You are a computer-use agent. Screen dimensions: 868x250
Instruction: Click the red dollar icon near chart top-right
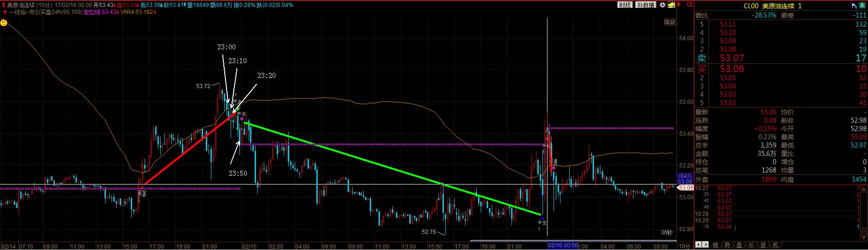[x=680, y=5]
